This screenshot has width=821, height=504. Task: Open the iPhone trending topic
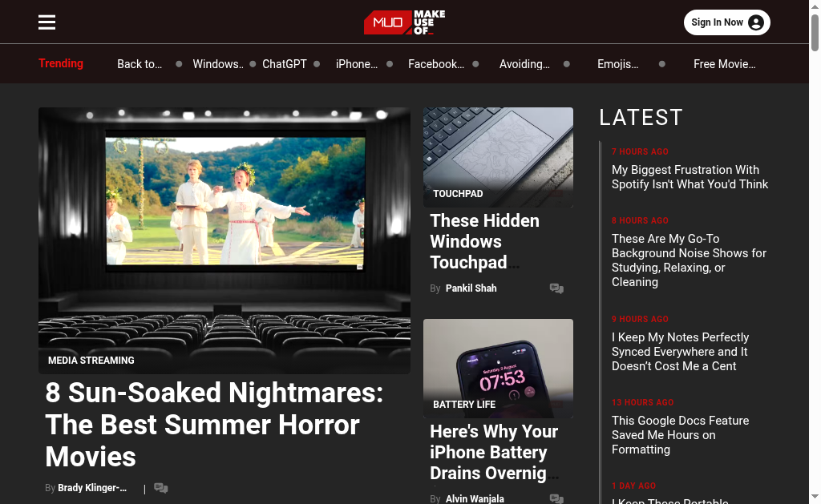(x=357, y=64)
